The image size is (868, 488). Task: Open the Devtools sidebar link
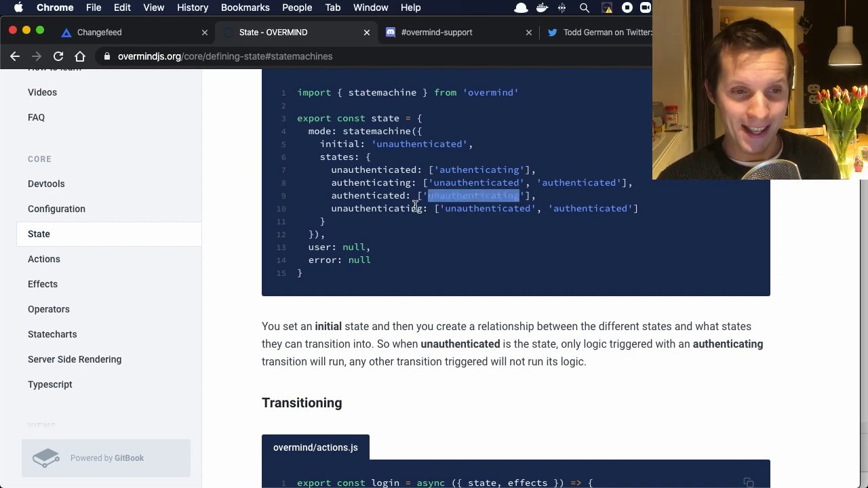pos(46,184)
